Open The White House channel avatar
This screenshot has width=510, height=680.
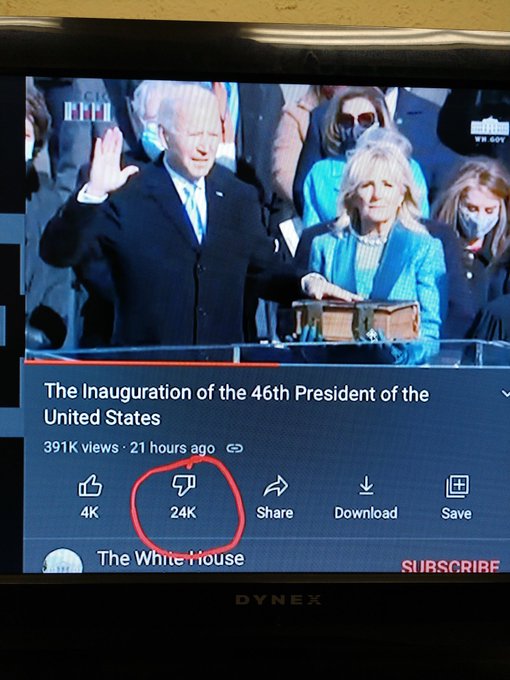point(63,561)
